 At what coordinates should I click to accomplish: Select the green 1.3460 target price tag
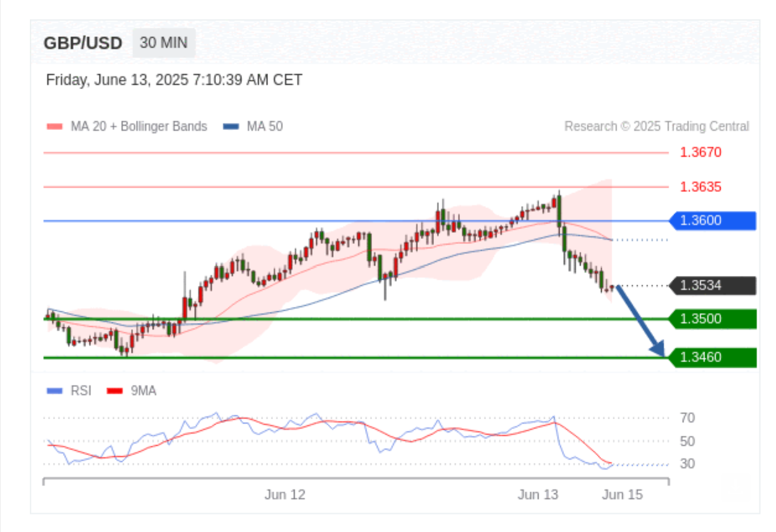713,357
